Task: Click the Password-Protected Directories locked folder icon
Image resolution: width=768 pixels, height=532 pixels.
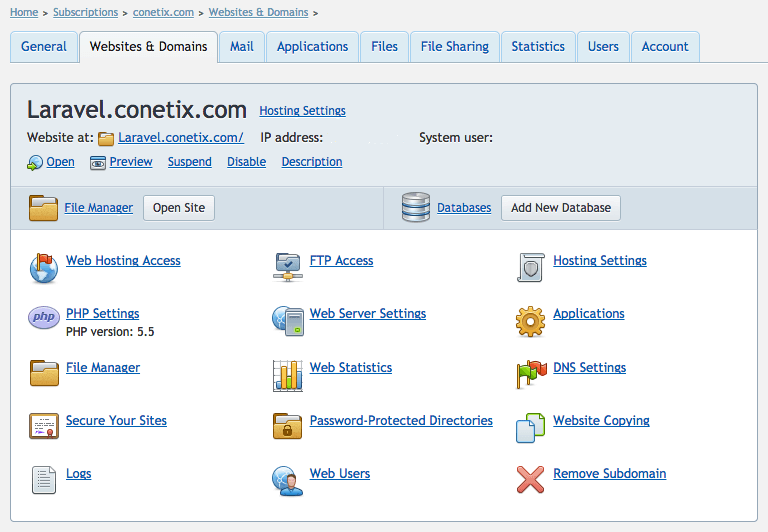Action: 288,426
